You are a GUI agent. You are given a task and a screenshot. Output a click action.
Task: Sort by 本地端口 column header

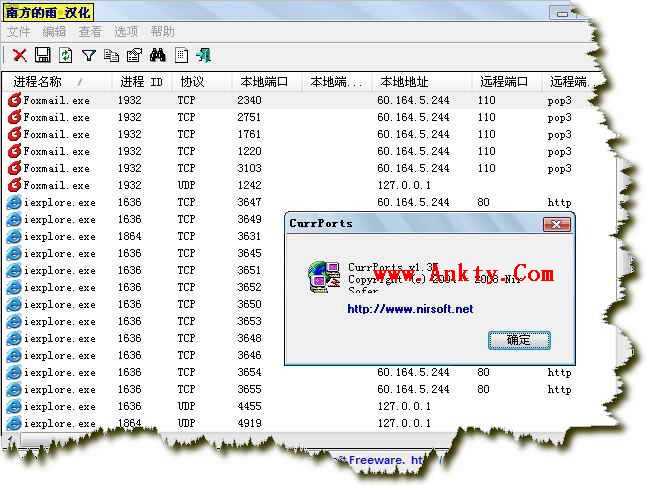(x=267, y=82)
